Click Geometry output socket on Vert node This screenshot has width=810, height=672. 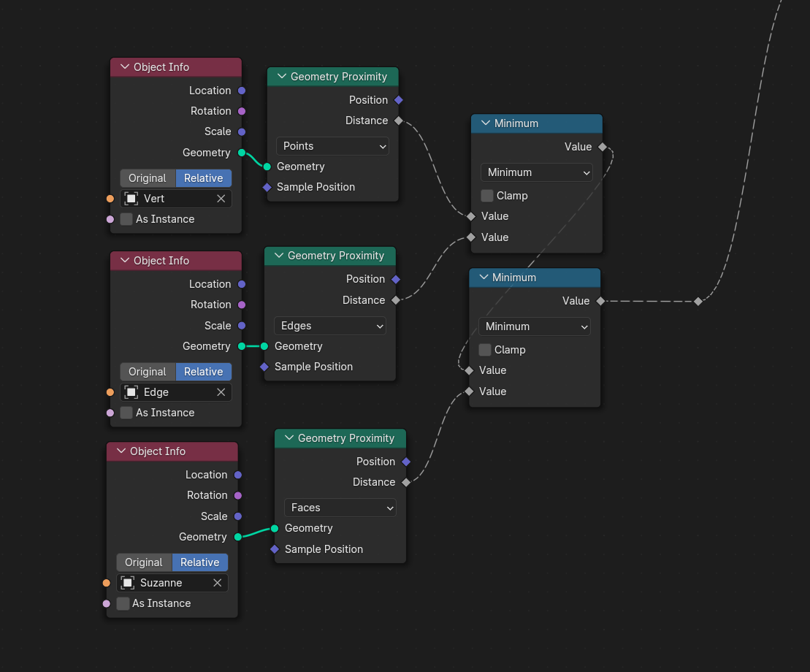[241, 153]
